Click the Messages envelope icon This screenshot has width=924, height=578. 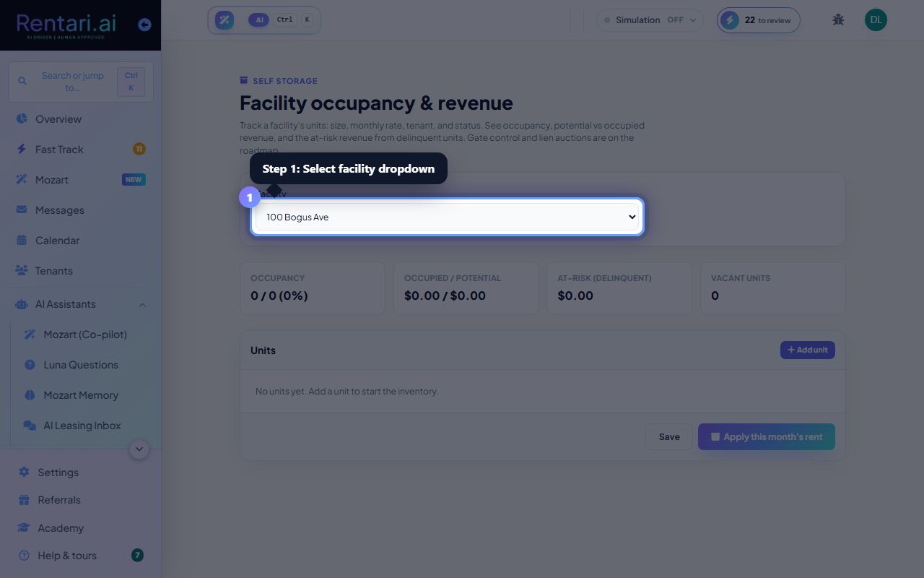(22, 210)
